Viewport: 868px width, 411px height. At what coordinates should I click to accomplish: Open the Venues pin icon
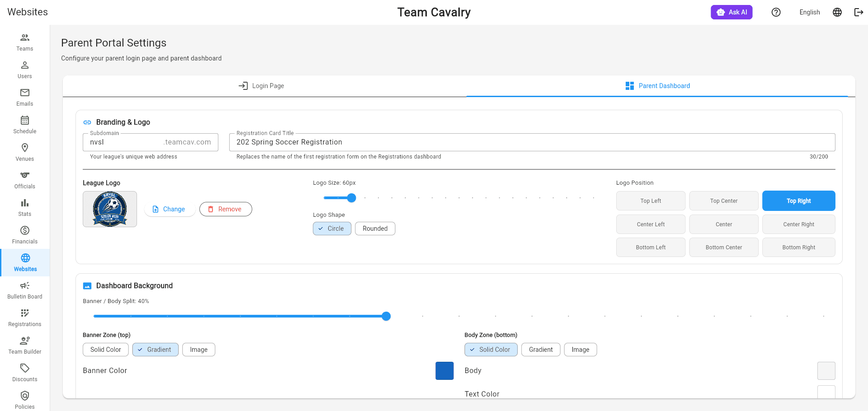click(25, 148)
